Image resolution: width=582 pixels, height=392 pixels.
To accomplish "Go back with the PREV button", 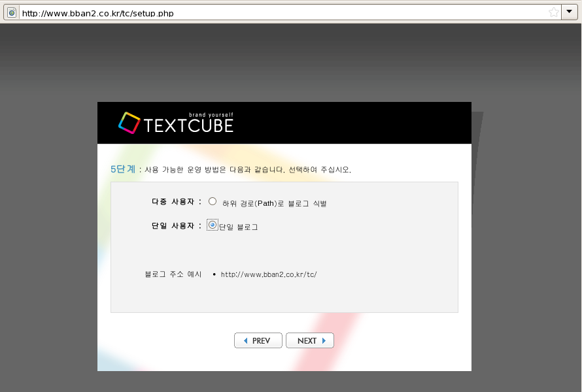I will coord(258,340).
